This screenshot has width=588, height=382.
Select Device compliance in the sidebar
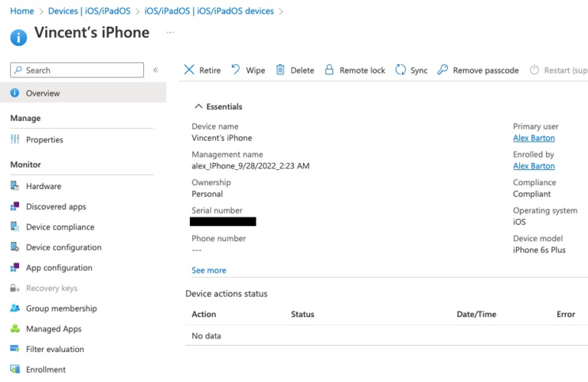coord(60,227)
